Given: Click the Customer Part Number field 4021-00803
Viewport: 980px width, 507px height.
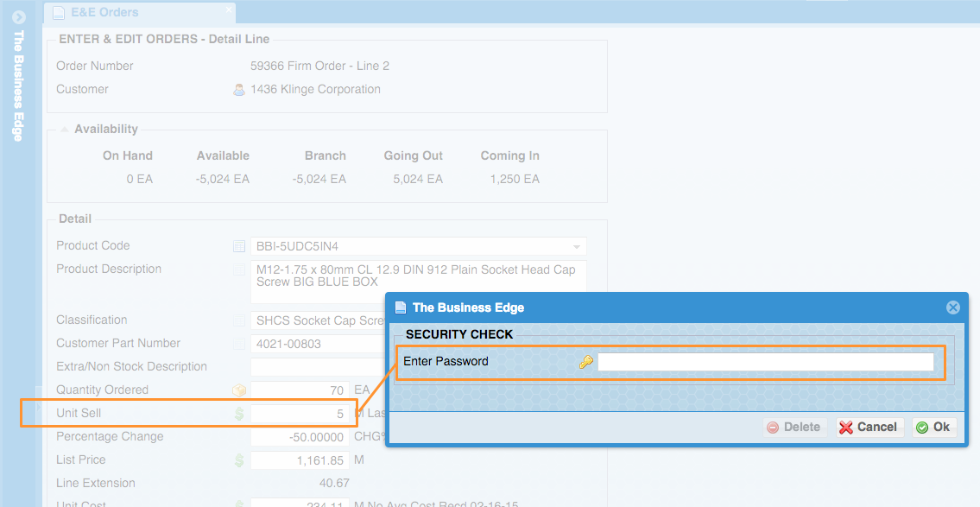Looking at the screenshot, I should [318, 344].
